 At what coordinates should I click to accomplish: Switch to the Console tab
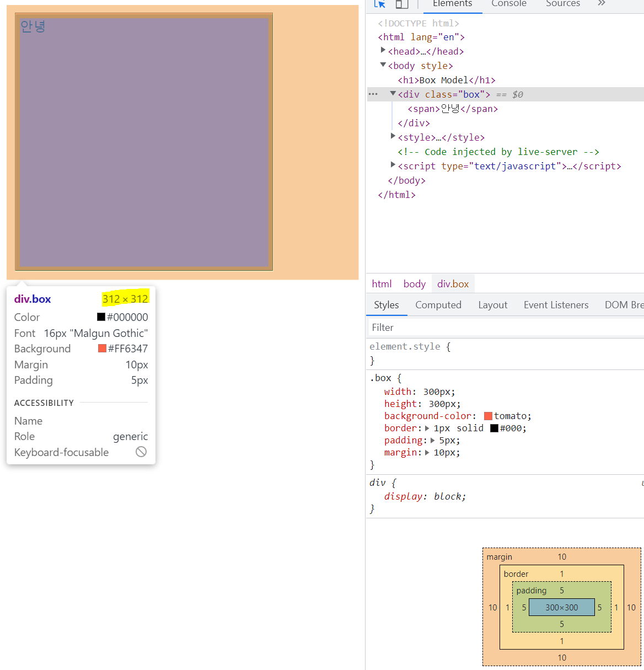click(509, 4)
